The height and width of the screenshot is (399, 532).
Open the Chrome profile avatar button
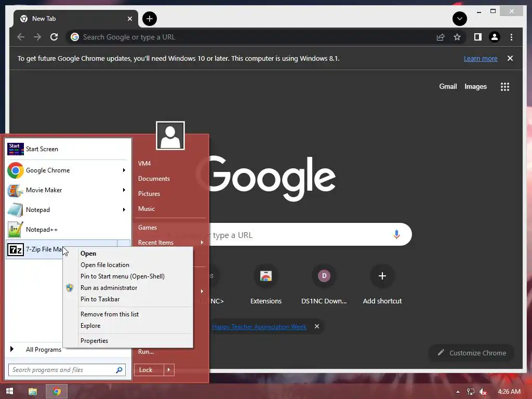(495, 37)
